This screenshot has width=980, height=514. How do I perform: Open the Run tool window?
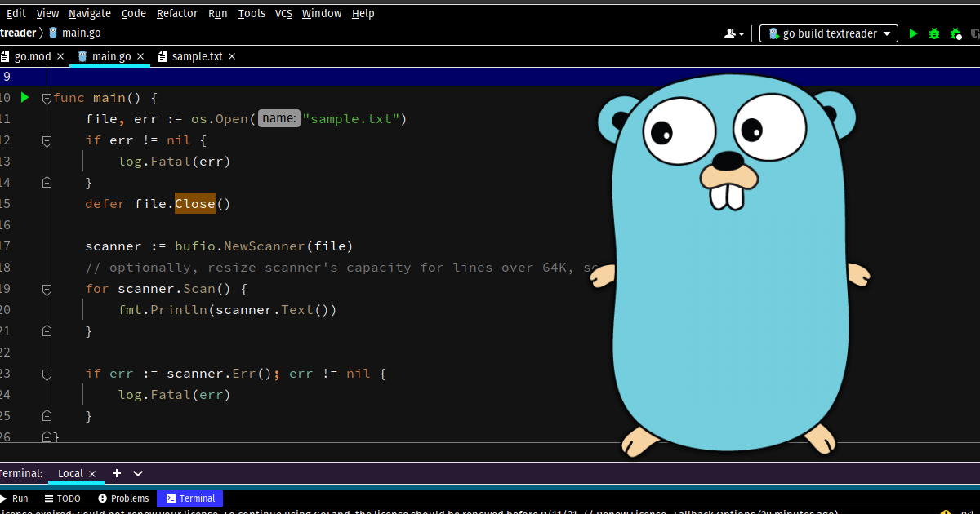point(15,498)
